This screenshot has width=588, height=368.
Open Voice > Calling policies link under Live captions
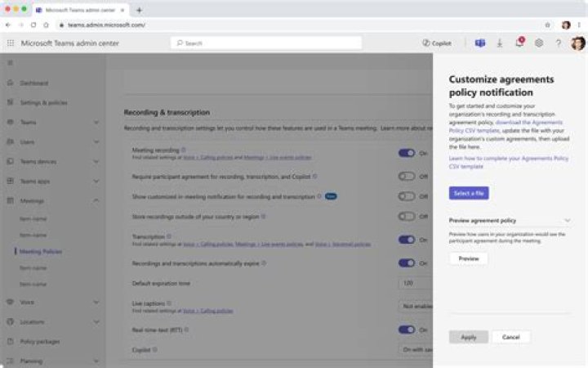[208, 311]
